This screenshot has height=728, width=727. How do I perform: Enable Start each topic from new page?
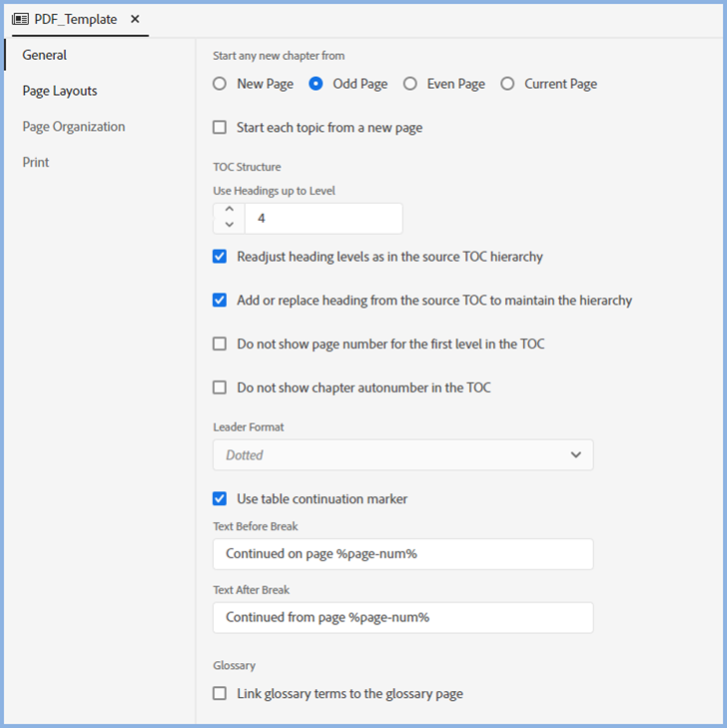220,128
